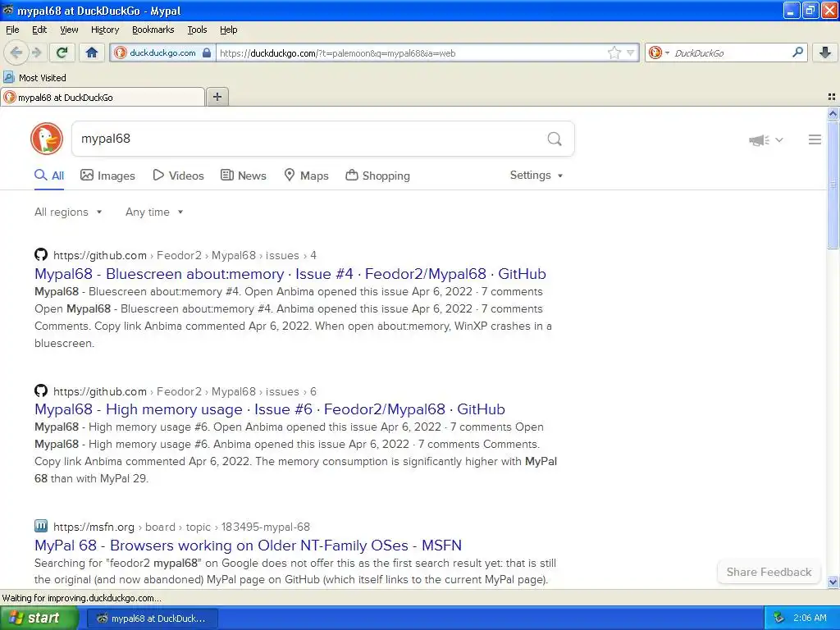840x630 pixels.
Task: Open the Bookmarks menu
Action: coord(153,30)
